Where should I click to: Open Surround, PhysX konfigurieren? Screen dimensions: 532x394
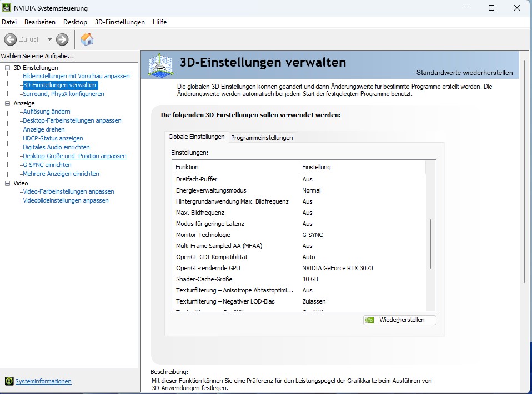[x=63, y=94]
